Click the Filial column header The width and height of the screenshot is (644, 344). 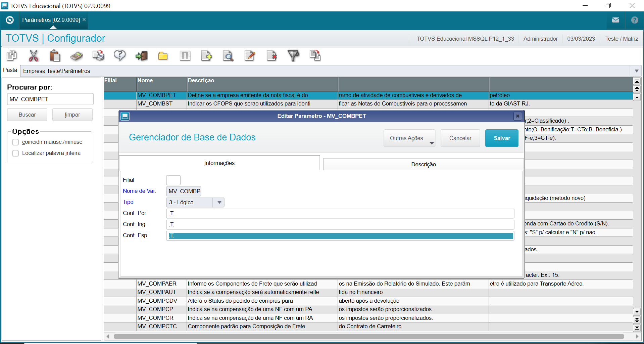click(120, 84)
